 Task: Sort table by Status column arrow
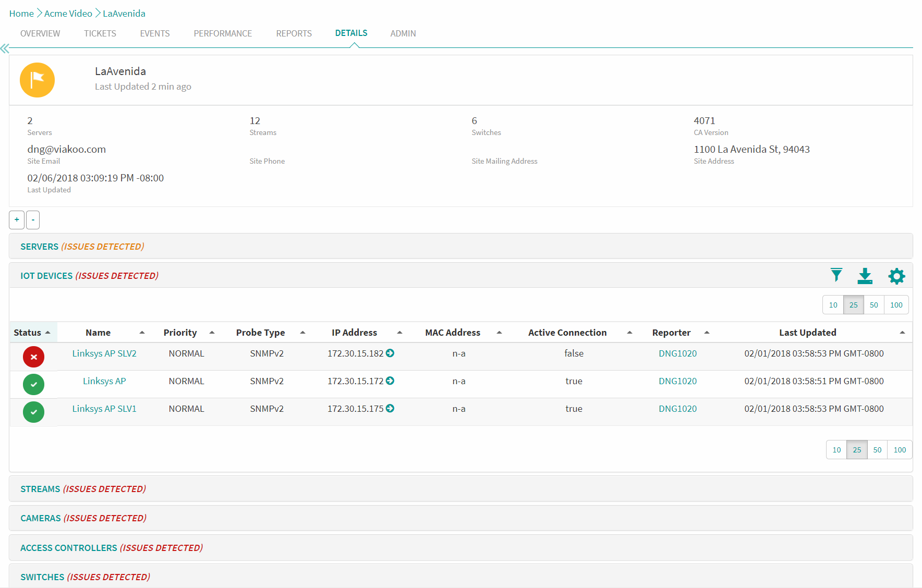coord(48,333)
